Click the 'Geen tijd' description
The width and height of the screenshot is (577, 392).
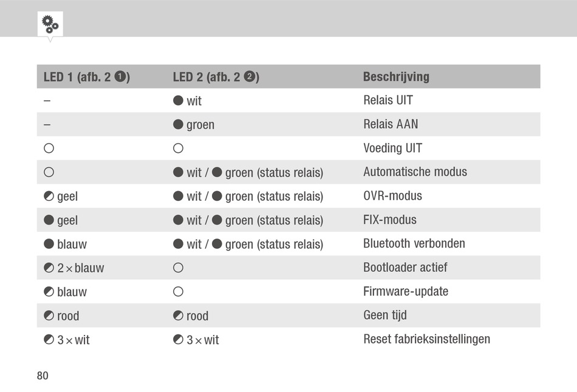(x=385, y=316)
